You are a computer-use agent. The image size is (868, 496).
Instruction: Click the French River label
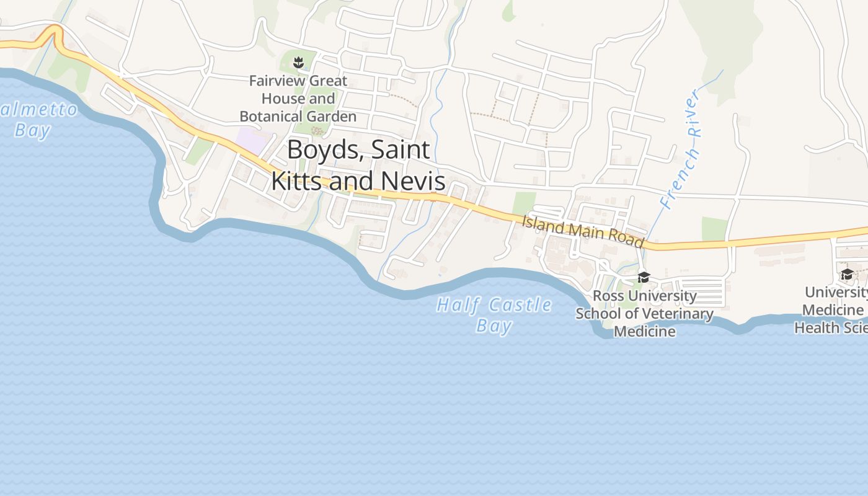click(681, 149)
